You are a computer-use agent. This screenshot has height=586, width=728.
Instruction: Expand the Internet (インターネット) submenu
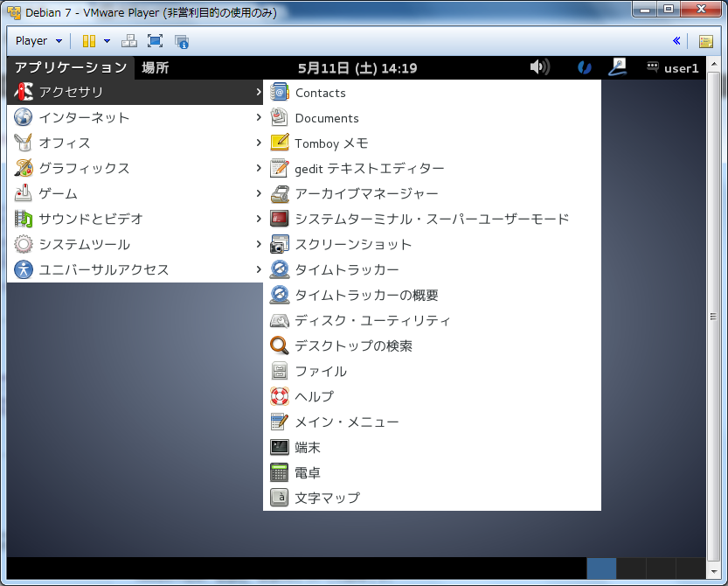84,118
